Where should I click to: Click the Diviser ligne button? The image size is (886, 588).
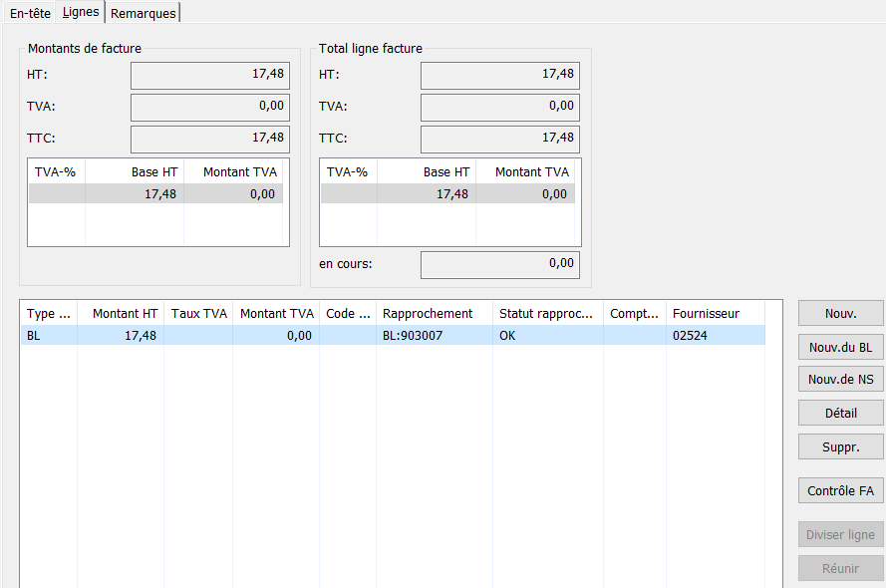coord(840,534)
